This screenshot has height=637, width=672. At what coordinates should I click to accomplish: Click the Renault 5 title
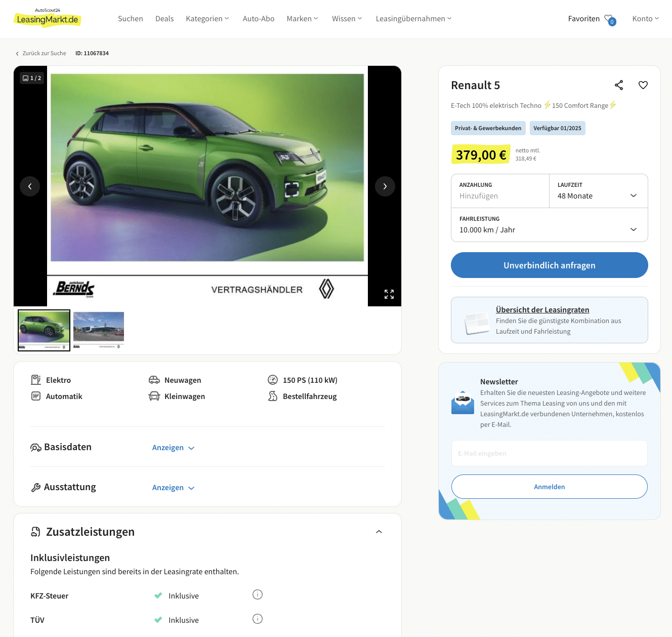click(475, 85)
